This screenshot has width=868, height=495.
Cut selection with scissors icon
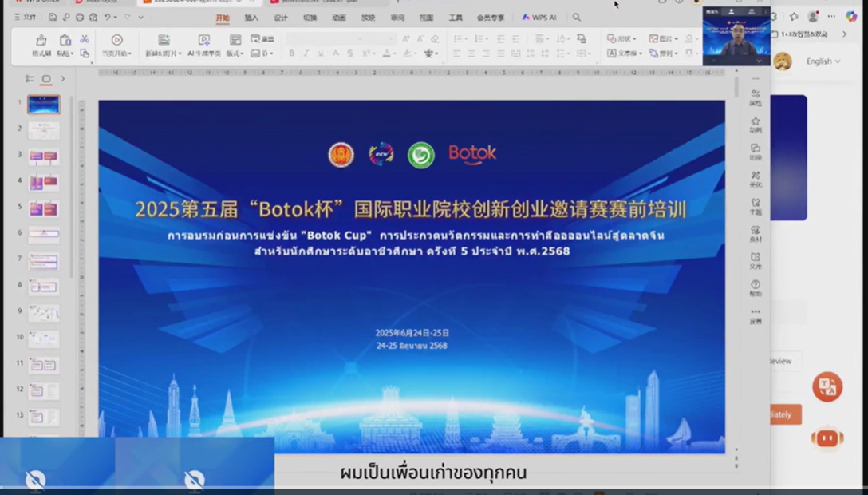coord(84,39)
